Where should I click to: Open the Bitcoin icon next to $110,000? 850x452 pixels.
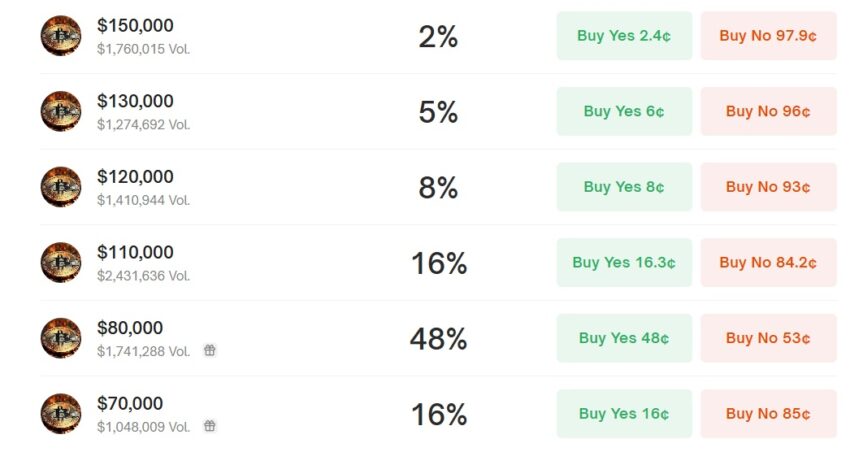[61, 262]
